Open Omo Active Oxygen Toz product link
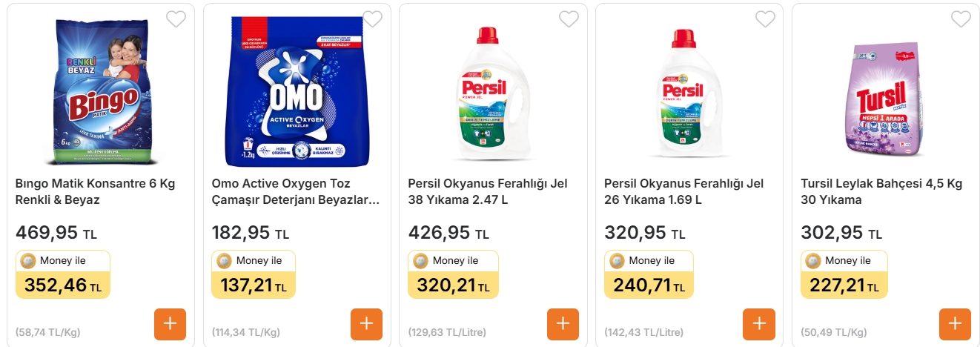Image resolution: width=980 pixels, height=347 pixels. point(295,191)
